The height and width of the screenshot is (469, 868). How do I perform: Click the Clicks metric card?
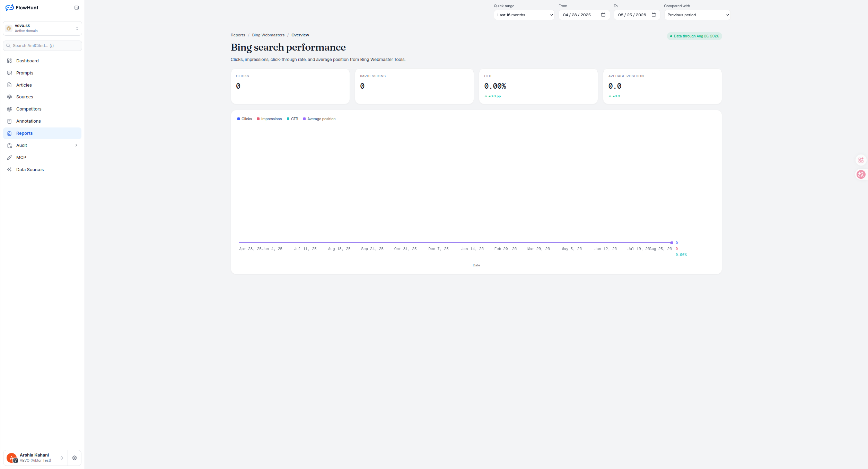point(290,86)
